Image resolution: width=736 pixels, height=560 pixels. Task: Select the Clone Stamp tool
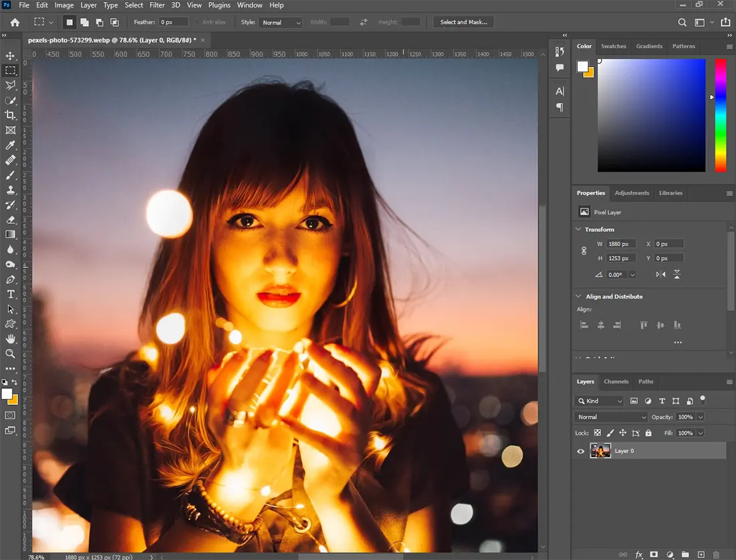10,190
